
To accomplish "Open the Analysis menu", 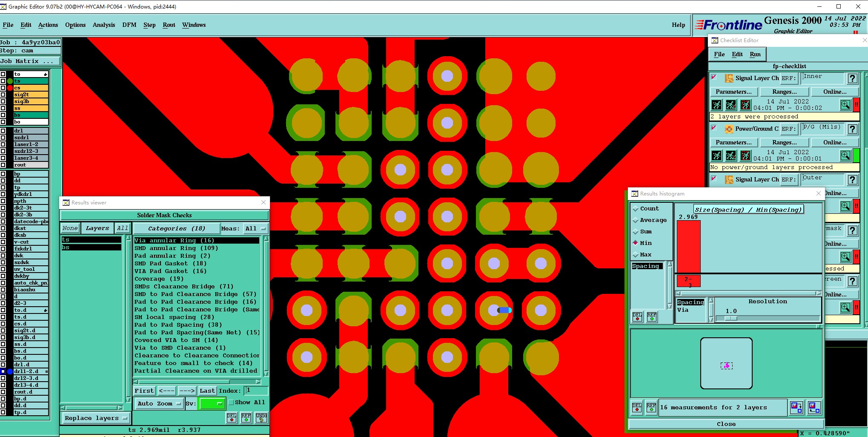I will click(x=104, y=25).
